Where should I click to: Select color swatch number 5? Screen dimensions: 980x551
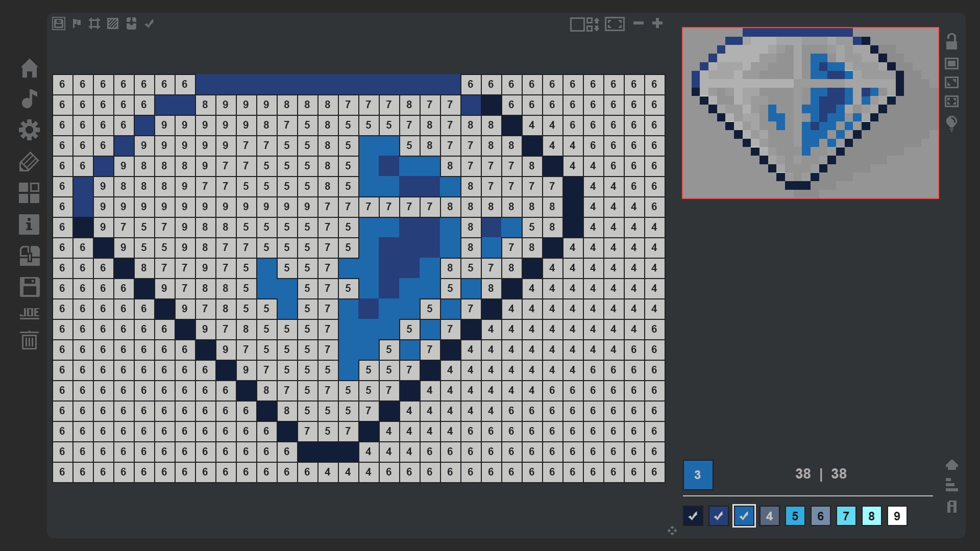tap(795, 516)
